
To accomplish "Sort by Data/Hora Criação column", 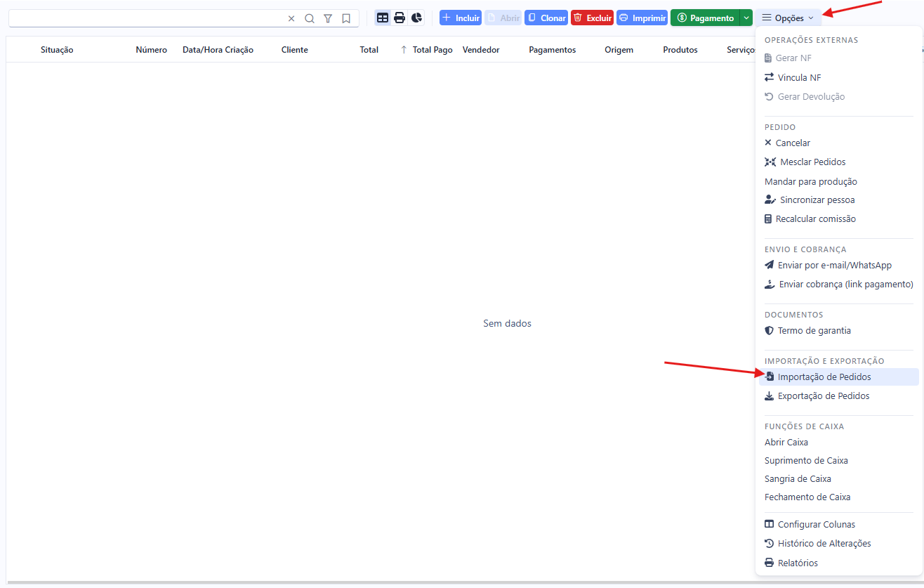I will (x=218, y=50).
